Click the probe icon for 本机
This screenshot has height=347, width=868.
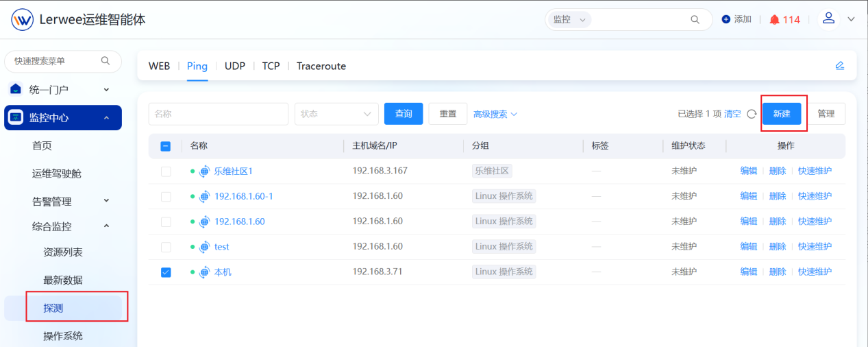(204, 272)
